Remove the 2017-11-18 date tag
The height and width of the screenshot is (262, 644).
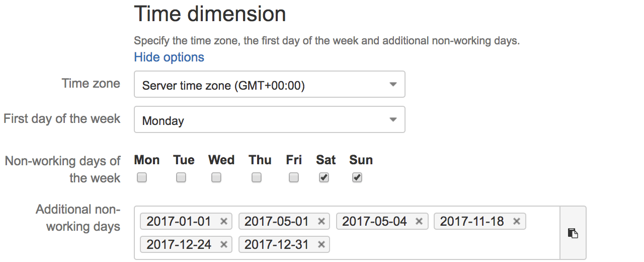tap(517, 221)
